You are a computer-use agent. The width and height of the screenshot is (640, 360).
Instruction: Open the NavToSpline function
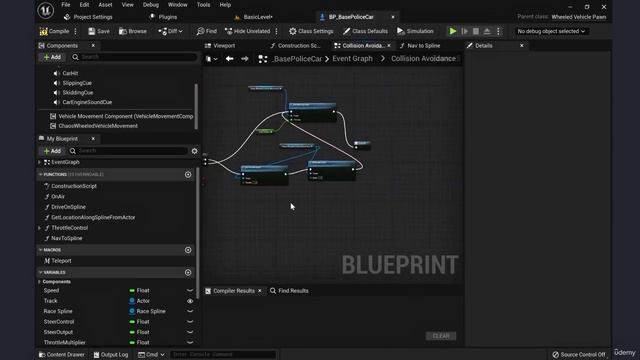[67, 238]
